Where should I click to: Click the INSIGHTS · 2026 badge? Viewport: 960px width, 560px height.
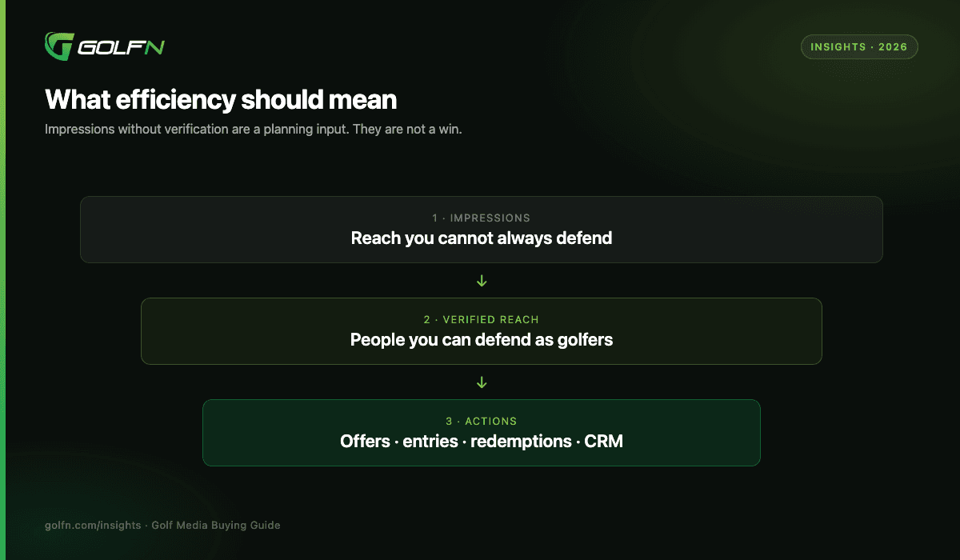[859, 47]
